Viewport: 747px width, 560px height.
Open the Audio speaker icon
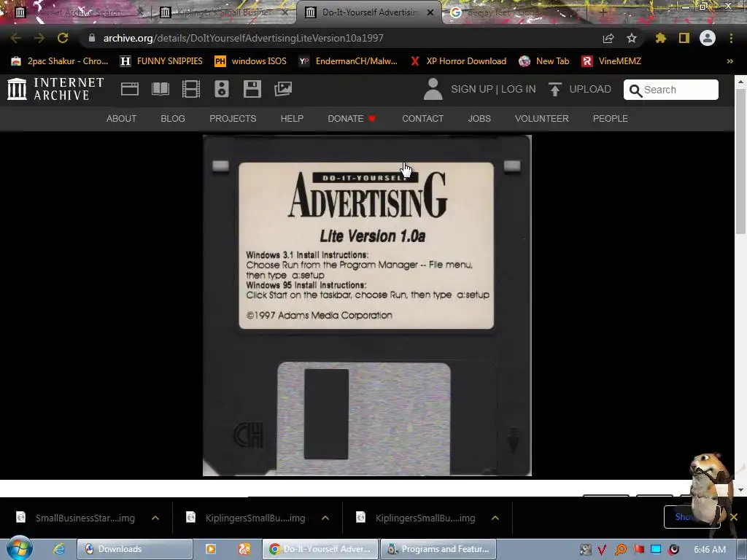point(222,89)
